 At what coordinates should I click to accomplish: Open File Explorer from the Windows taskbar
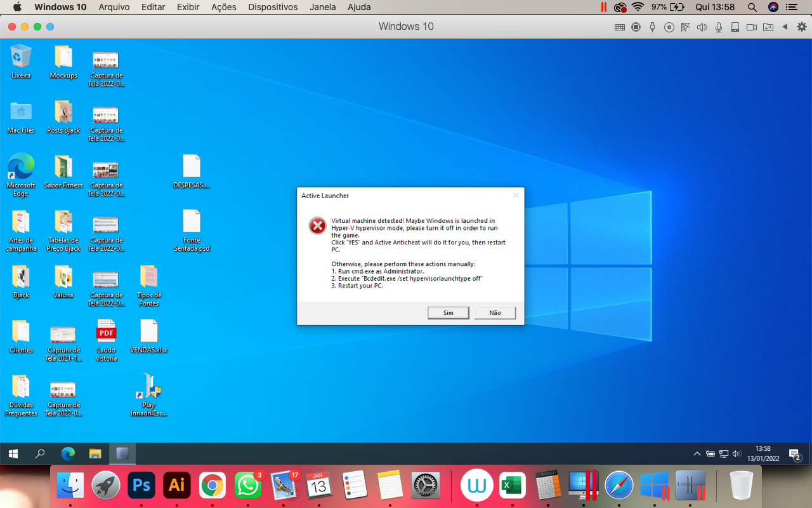tap(95, 453)
